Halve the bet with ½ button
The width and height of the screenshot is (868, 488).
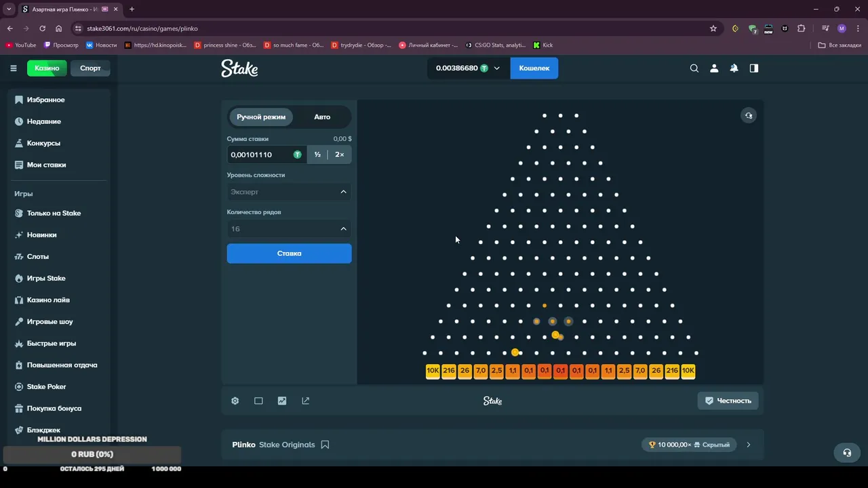(x=317, y=155)
